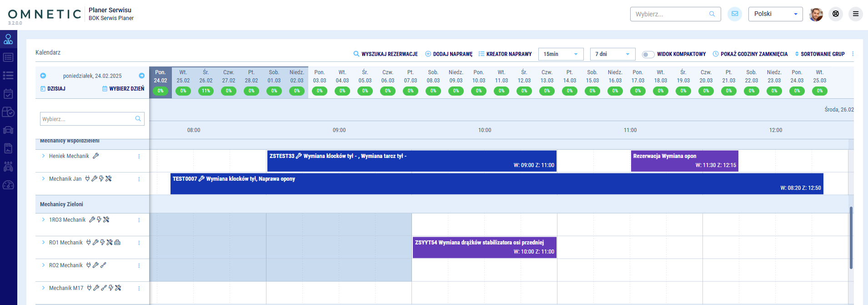The height and width of the screenshot is (305, 868).
Task: Open the car icon in left sidebar
Action: 8,130
